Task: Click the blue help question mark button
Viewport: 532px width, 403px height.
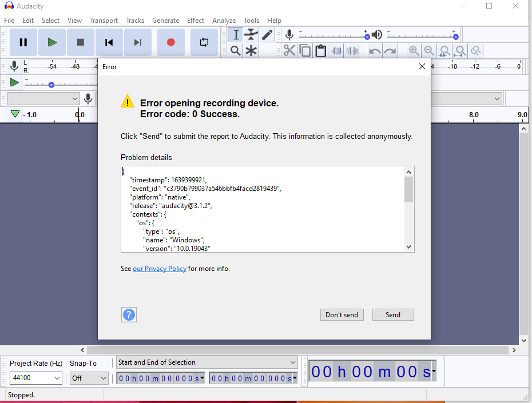Action: [129, 315]
